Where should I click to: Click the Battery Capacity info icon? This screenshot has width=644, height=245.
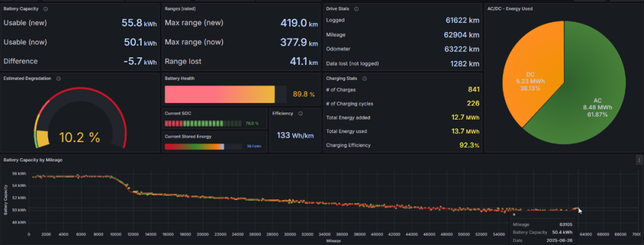(45, 8)
